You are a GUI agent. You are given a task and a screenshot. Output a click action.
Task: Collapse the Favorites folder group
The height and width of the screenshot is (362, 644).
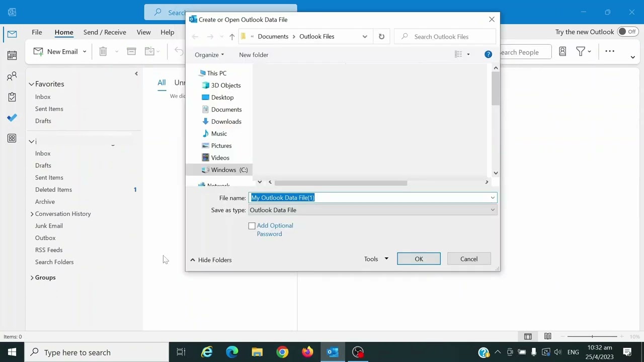pos(31,84)
